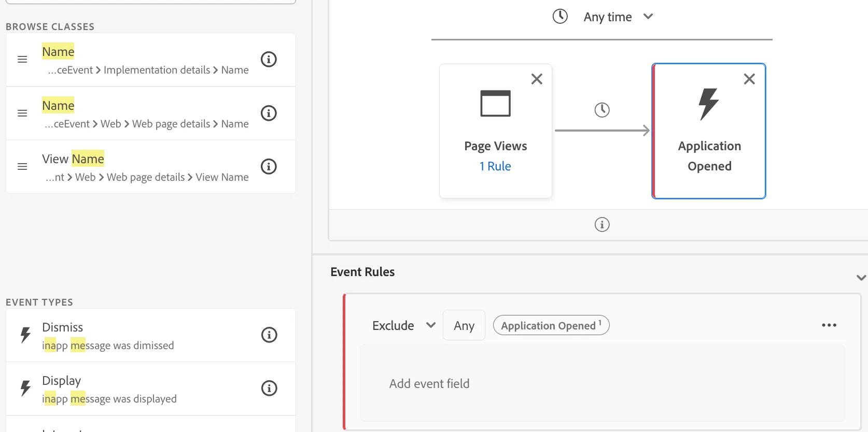
Task: Click the Add event field area
Action: pos(603,383)
